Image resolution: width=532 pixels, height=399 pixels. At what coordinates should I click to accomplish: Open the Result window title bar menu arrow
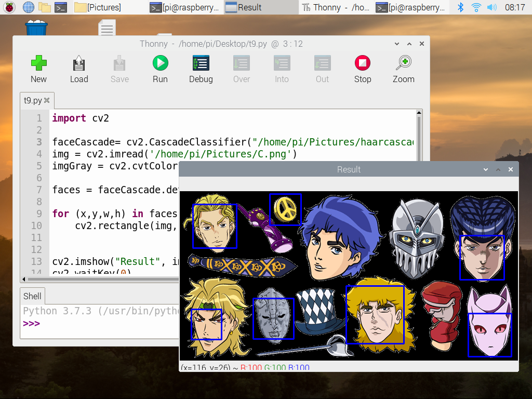click(x=486, y=169)
